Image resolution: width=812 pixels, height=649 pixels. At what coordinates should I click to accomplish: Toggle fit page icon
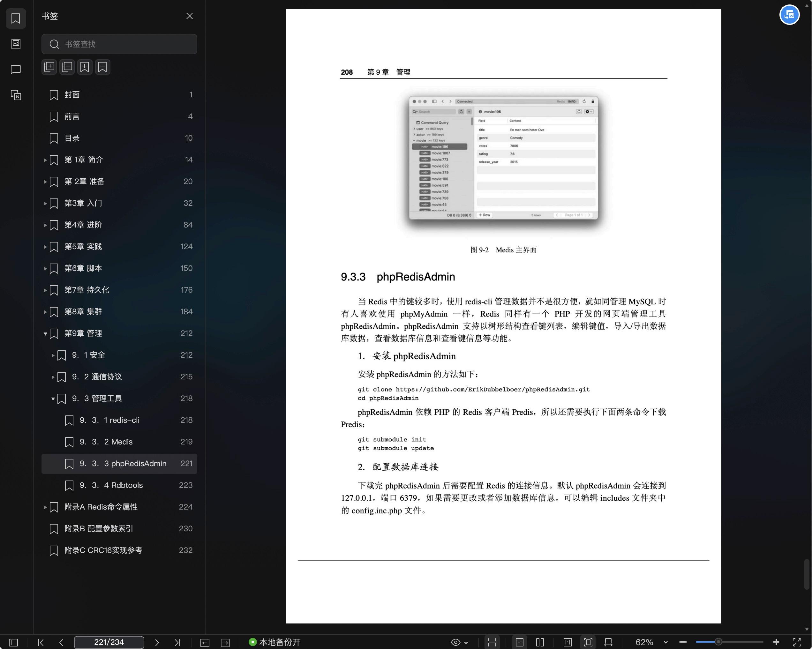[588, 642]
